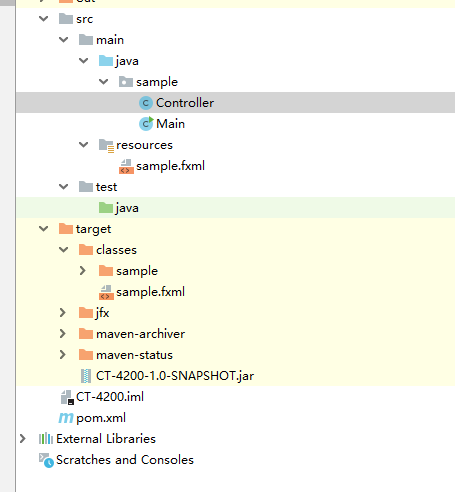Screen dimensions: 455x492
Task: Click the Main runnable class icon
Action: 146,124
